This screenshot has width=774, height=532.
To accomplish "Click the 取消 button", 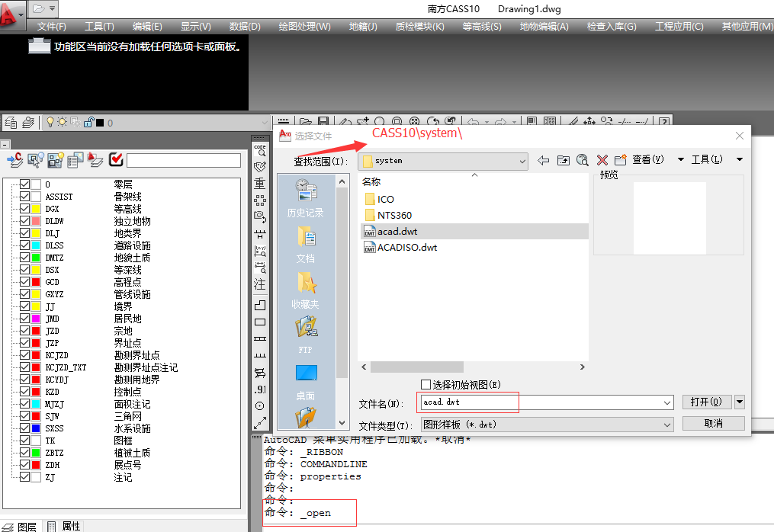I will (713, 424).
